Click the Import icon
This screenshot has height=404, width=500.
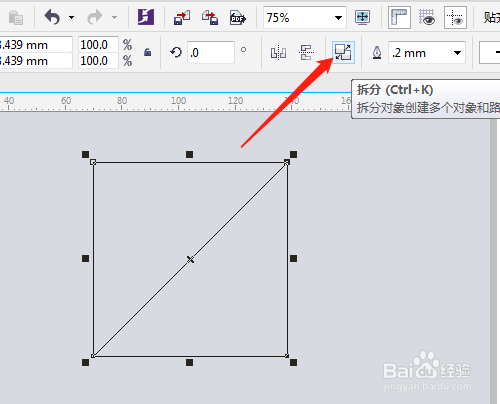click(x=182, y=17)
